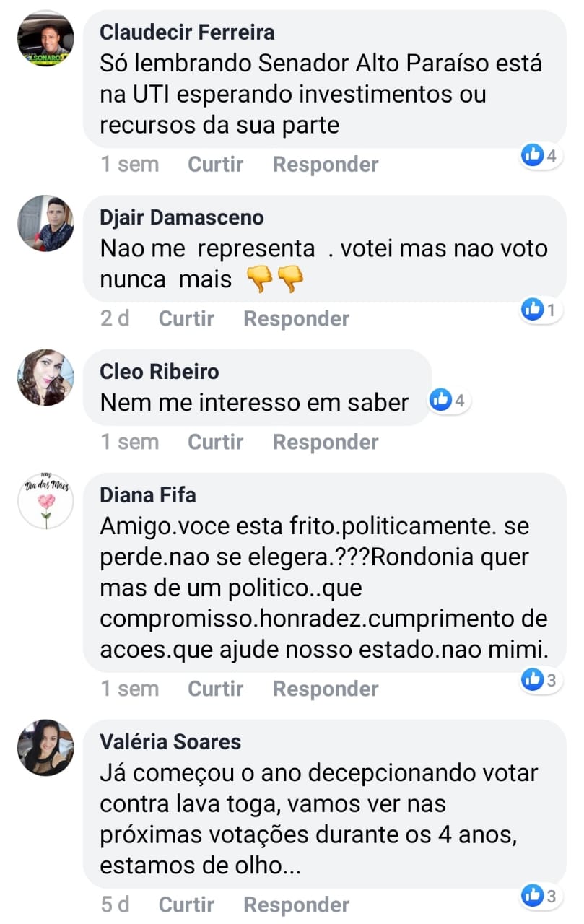This screenshot has height=924, width=584.
Task: Open Valéria Soares's profile picture
Action: point(45,748)
